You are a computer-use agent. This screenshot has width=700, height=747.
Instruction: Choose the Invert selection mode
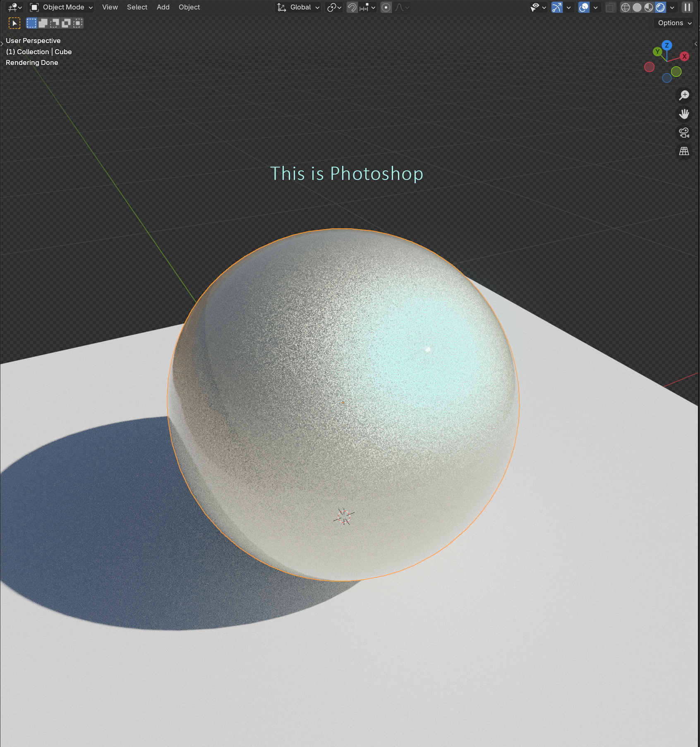pos(66,23)
